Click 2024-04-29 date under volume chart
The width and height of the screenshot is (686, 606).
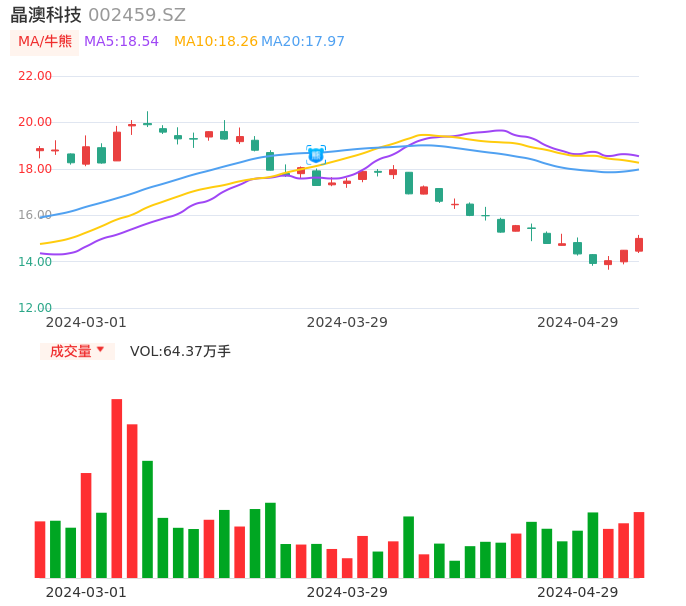pyautogui.click(x=578, y=592)
